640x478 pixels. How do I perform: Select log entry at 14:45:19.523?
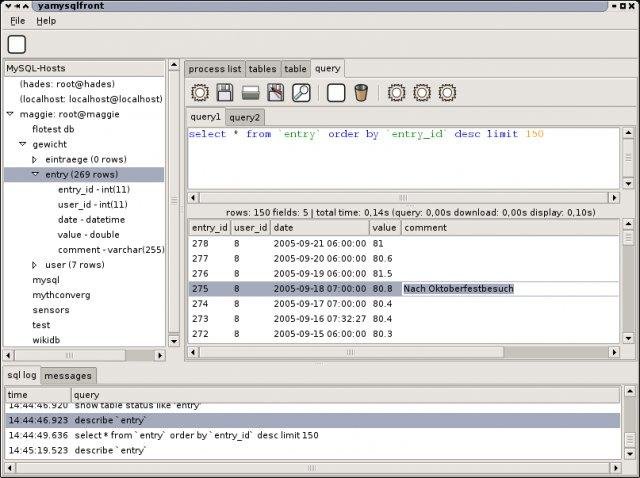pos(313,451)
